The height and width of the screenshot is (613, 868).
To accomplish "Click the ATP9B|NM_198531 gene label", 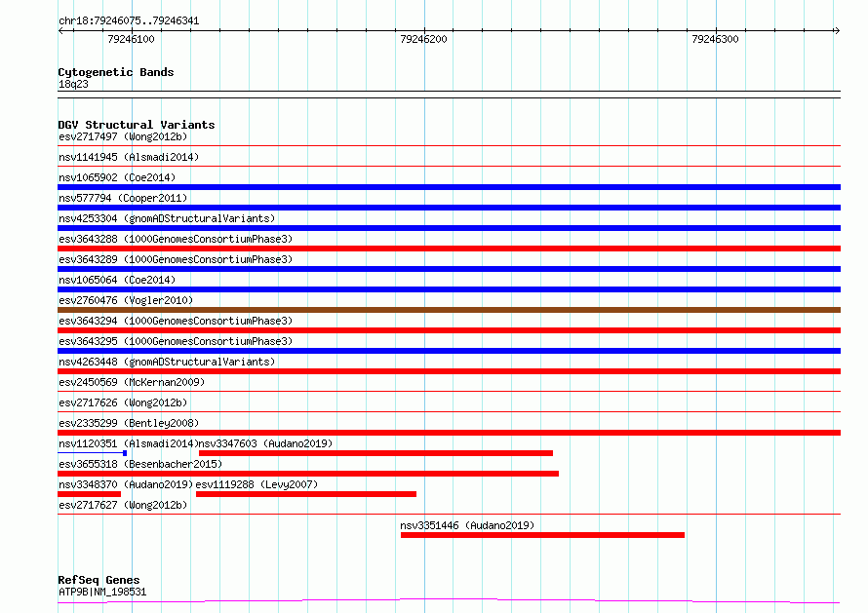I will pos(102,592).
